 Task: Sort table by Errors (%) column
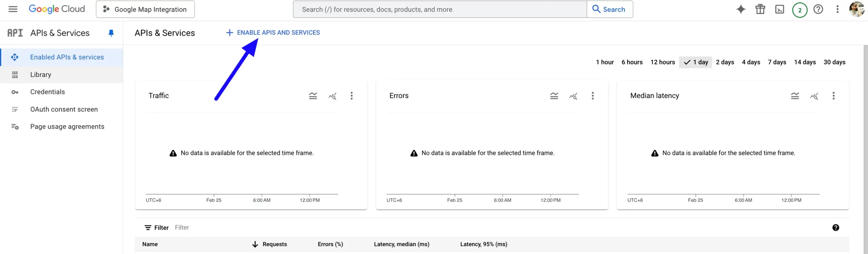tap(330, 244)
